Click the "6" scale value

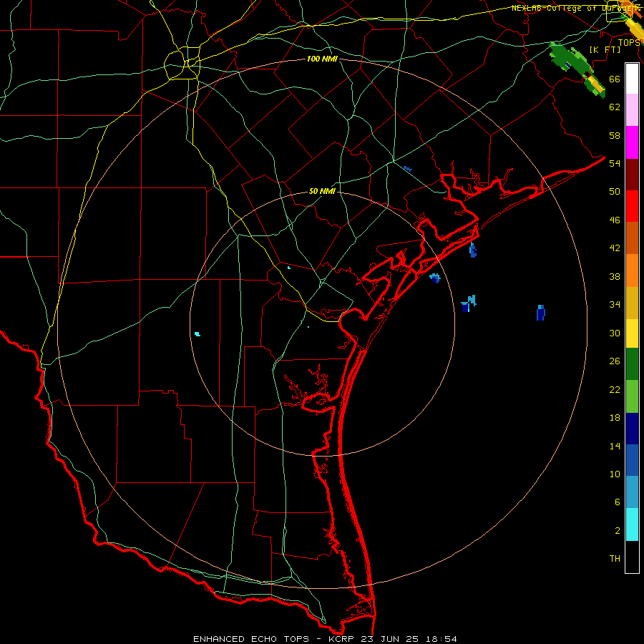(617, 502)
